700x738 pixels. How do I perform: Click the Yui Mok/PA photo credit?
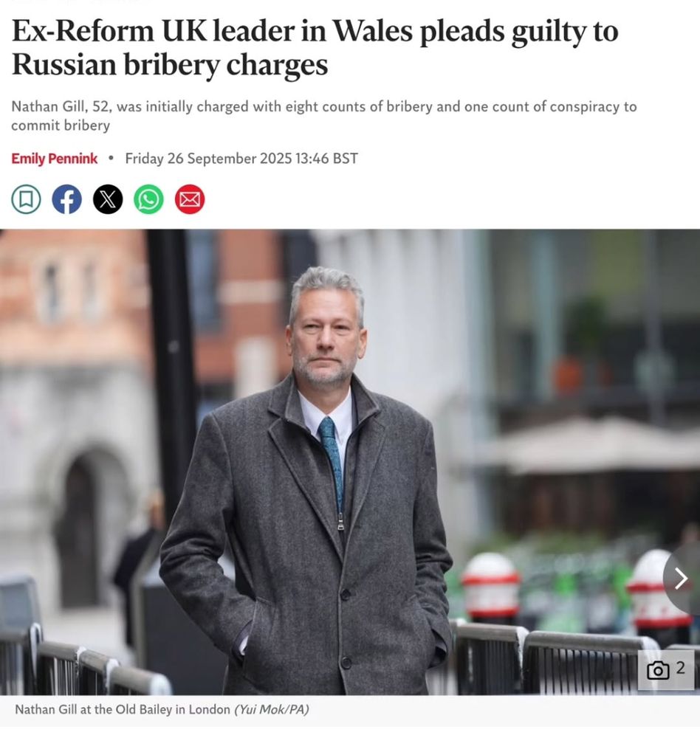point(272,709)
